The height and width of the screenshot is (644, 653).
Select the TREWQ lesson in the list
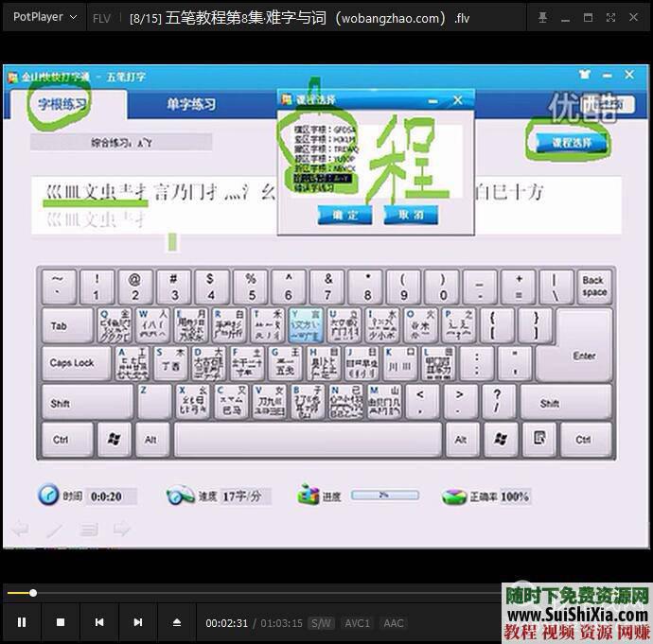coord(326,148)
